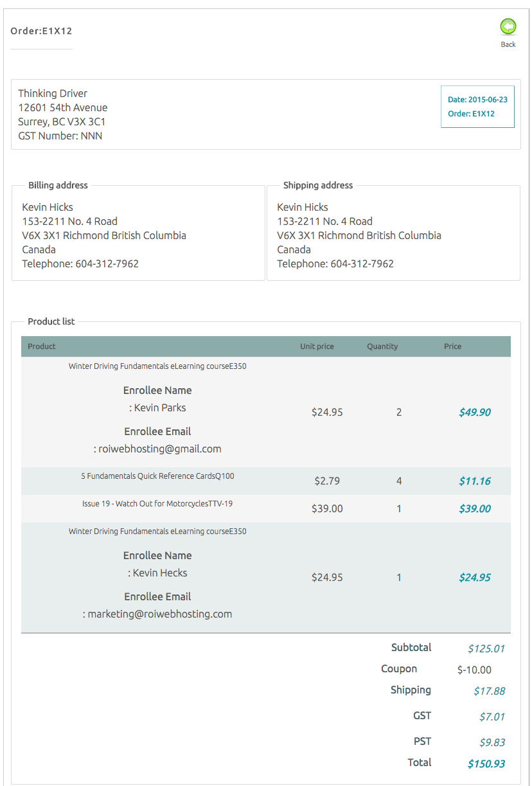Click the Price column header
Viewport: 532px width, 786px height.
pos(452,346)
